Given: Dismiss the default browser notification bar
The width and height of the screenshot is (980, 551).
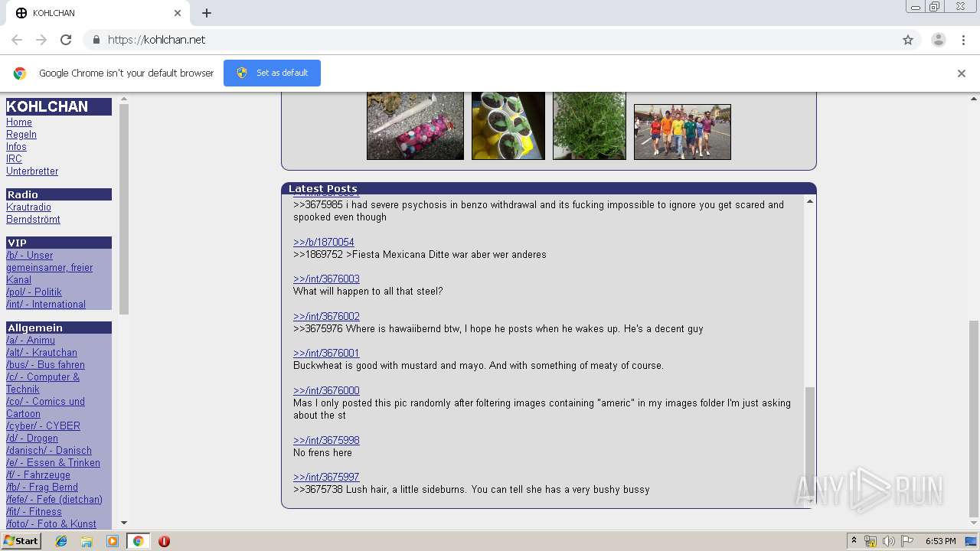Looking at the screenshot, I should pos(962,73).
